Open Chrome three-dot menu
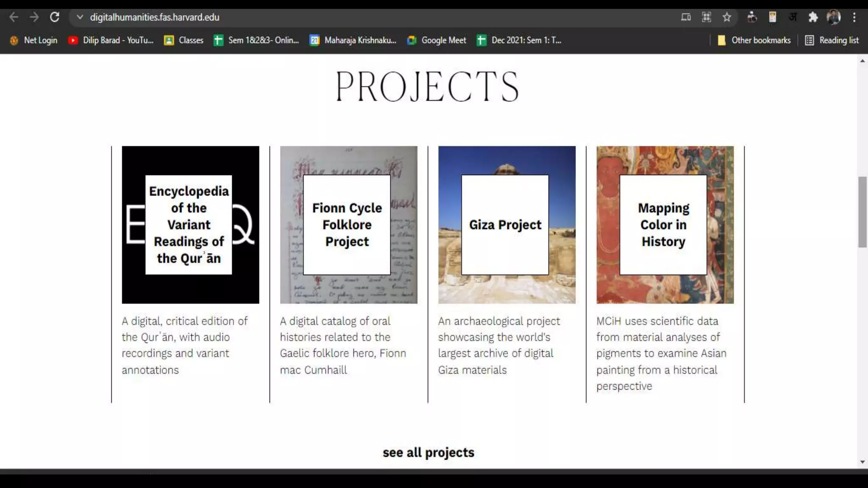 pos(854,17)
